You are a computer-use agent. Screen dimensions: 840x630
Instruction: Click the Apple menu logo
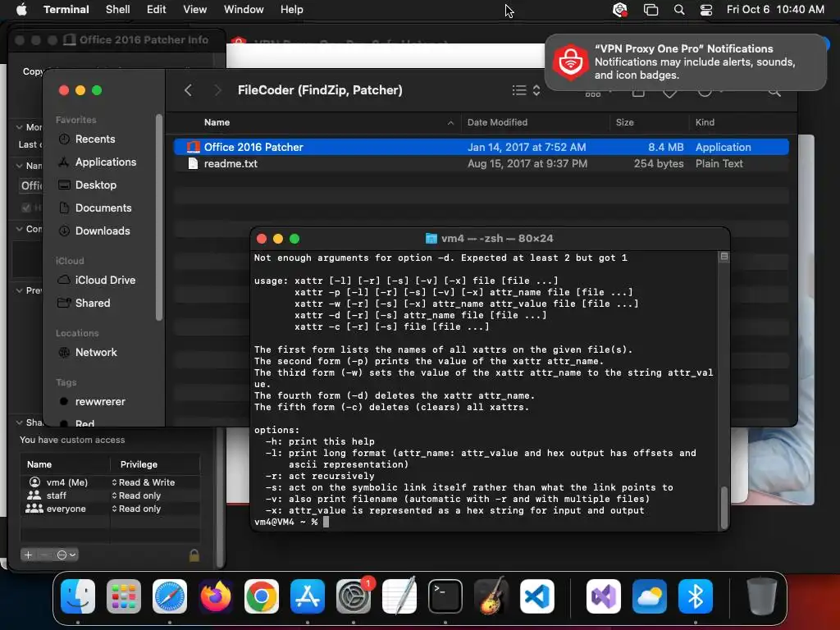[x=21, y=10]
